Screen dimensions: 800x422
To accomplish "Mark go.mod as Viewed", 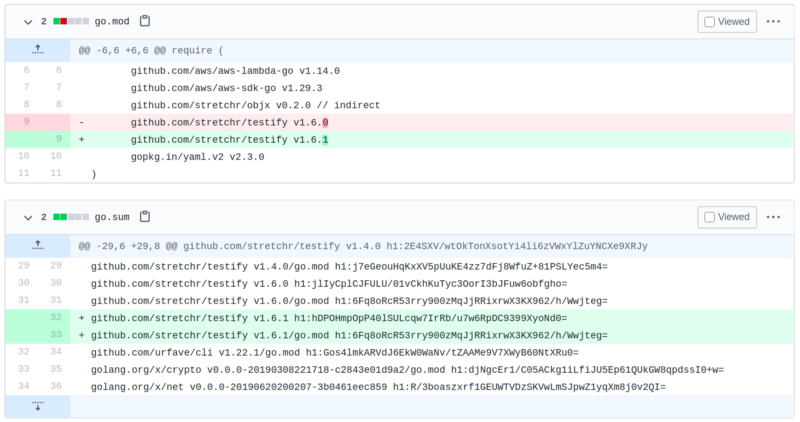I will [727, 21].
